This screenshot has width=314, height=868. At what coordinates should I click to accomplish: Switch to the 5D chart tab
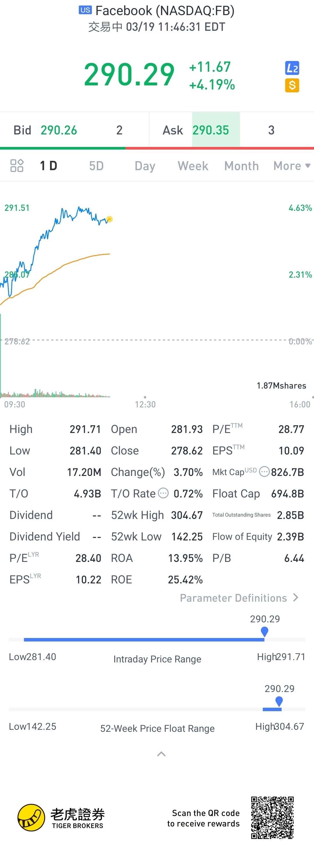[96, 166]
